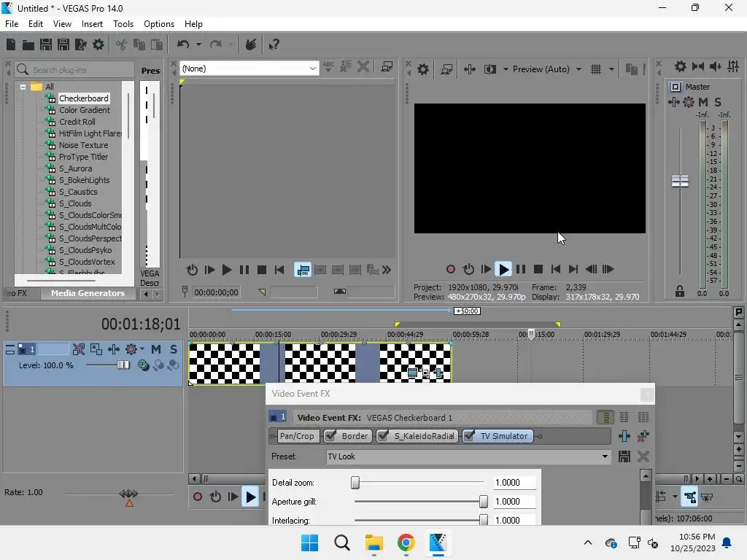
Task: Open Chrome from taskbar
Action: coord(406,542)
